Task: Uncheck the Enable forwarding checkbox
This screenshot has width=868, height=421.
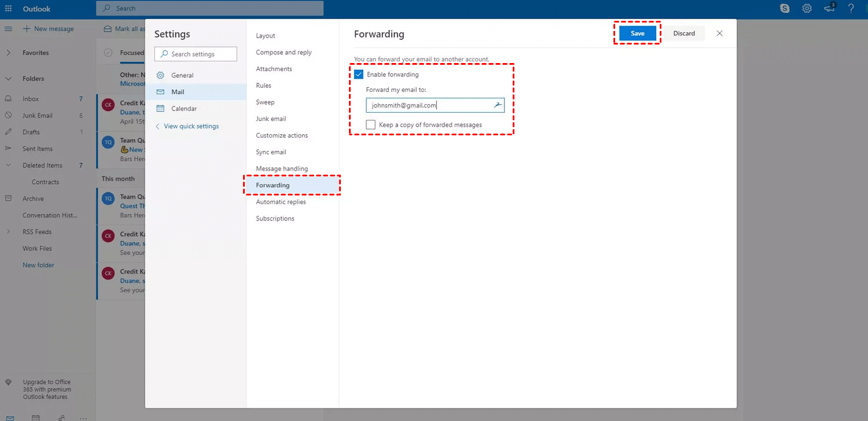Action: (x=359, y=75)
